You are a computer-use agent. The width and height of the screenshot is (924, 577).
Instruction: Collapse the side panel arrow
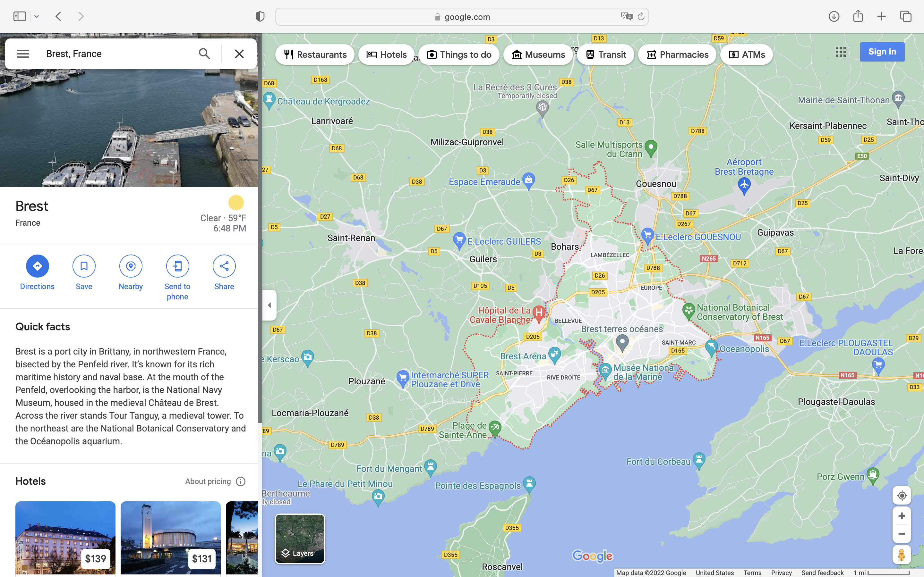pos(269,305)
